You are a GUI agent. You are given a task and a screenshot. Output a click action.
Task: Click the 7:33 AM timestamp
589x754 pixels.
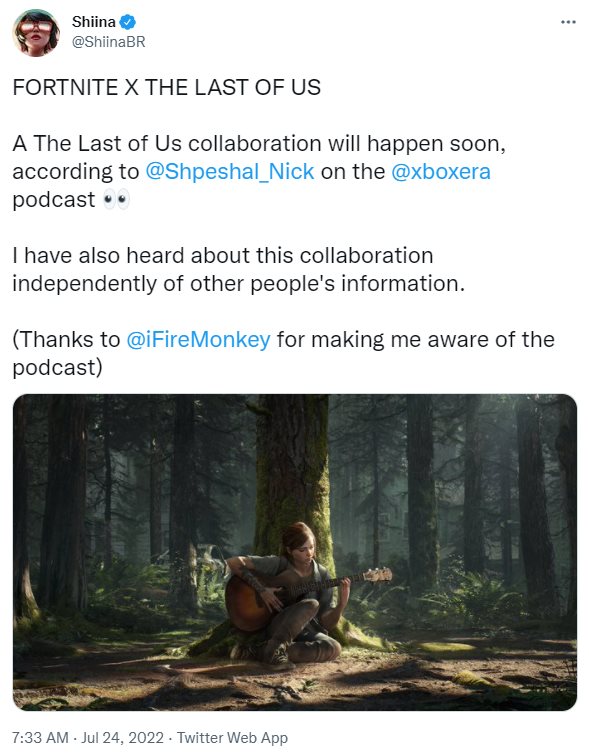pyautogui.click(x=40, y=737)
